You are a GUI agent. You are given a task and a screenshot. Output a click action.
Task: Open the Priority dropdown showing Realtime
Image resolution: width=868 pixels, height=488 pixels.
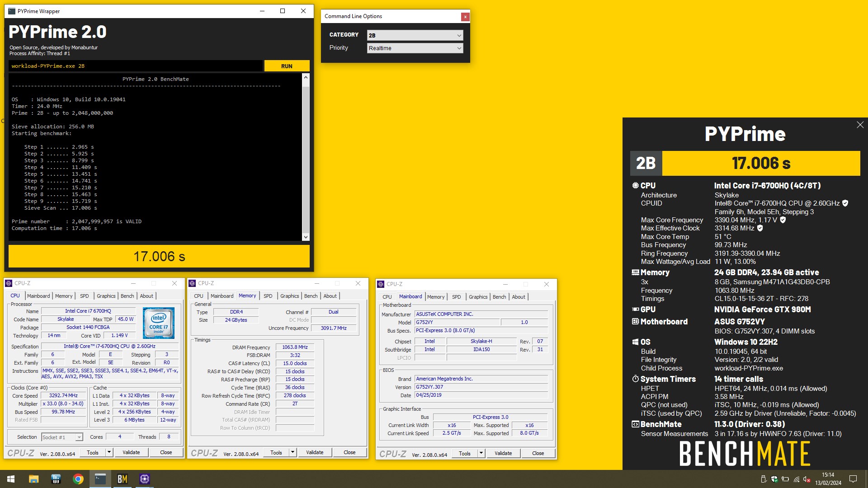pos(415,48)
